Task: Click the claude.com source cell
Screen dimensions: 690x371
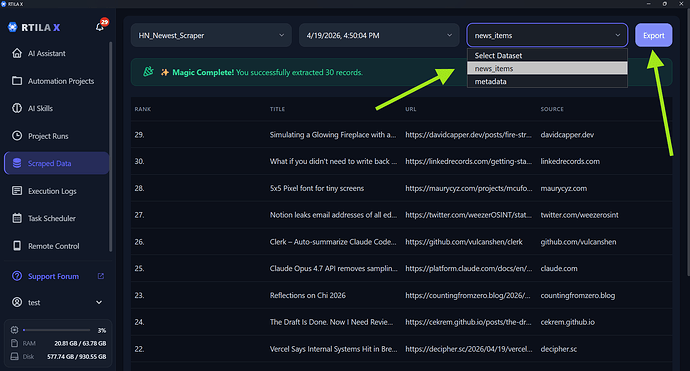Action: [559, 268]
